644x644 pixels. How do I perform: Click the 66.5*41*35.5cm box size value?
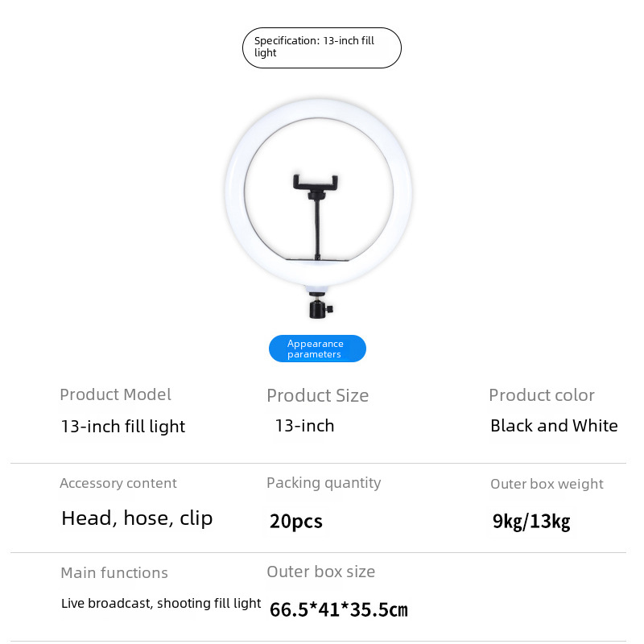tap(338, 609)
